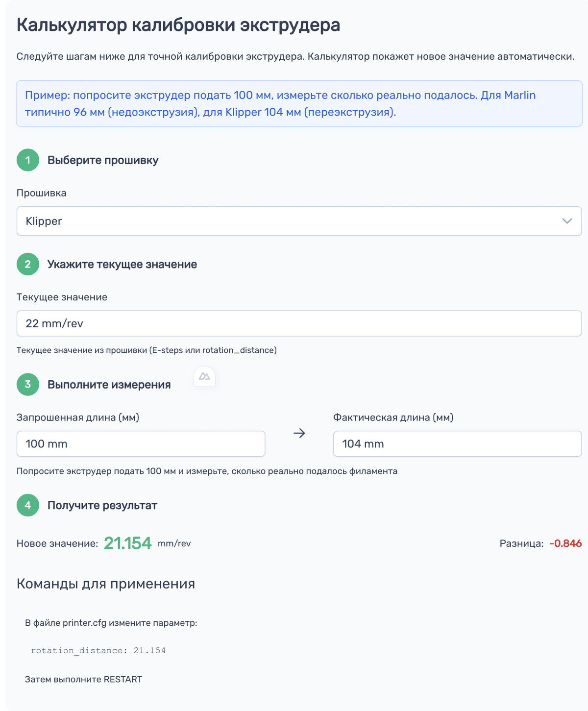Select the rotation_distance code line
The image size is (588, 711).
[98, 650]
